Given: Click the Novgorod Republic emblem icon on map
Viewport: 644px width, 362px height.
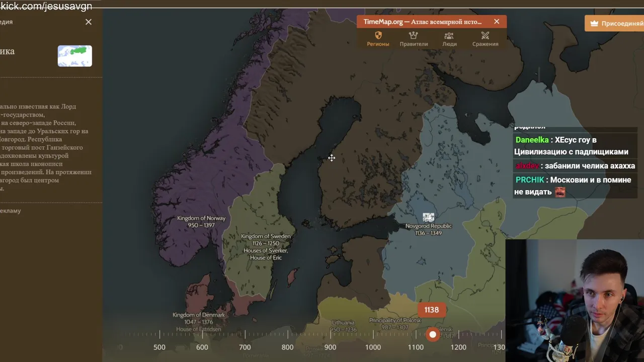Looking at the screenshot, I should (429, 217).
